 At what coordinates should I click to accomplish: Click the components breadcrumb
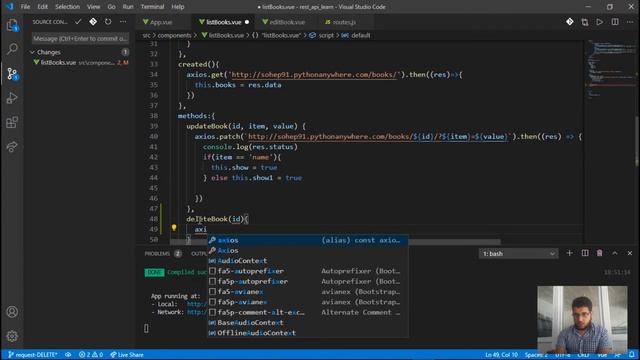[174, 36]
